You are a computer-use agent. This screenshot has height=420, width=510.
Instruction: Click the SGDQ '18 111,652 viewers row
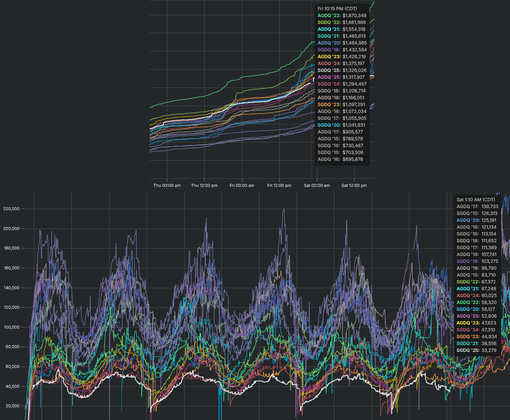476,241
